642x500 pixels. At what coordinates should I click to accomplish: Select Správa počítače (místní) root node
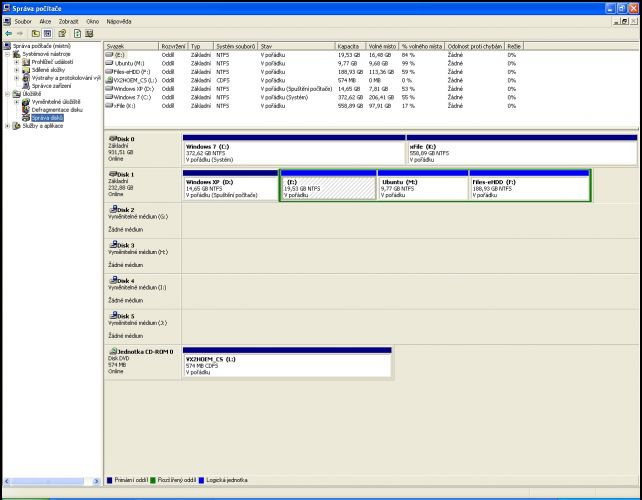pyautogui.click(x=42, y=46)
